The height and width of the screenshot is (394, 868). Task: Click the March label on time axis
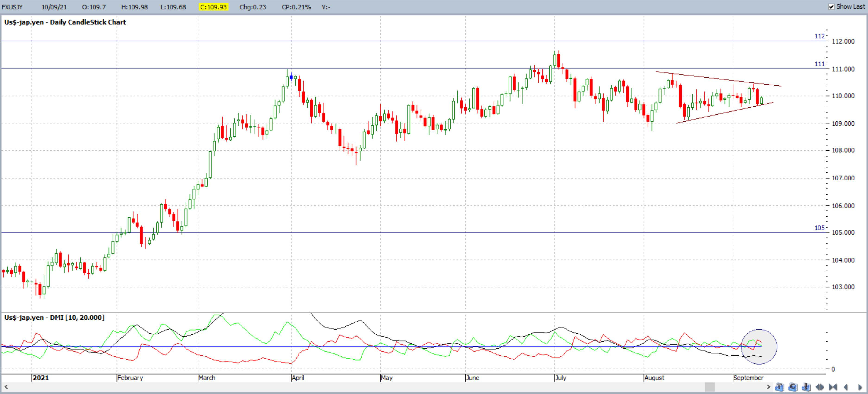point(207,378)
